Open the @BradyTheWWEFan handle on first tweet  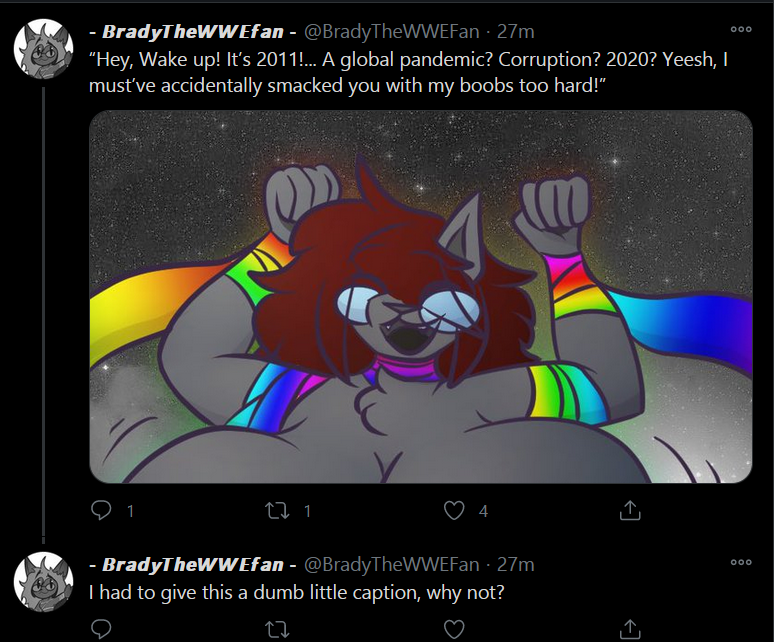pos(391,32)
